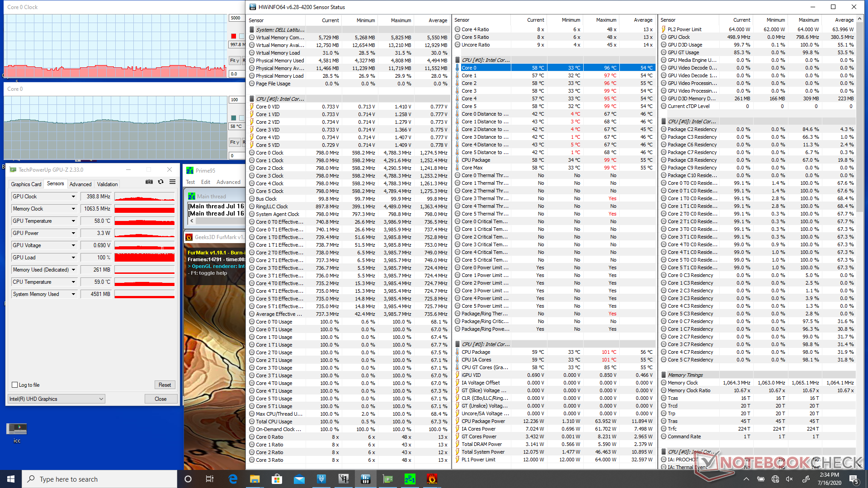Click GPU-Z screenshot camera icon
The height and width of the screenshot is (488, 868).
point(149,182)
